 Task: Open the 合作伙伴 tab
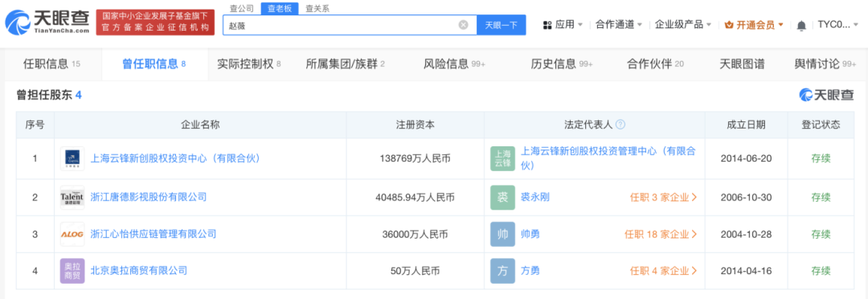pyautogui.click(x=656, y=63)
